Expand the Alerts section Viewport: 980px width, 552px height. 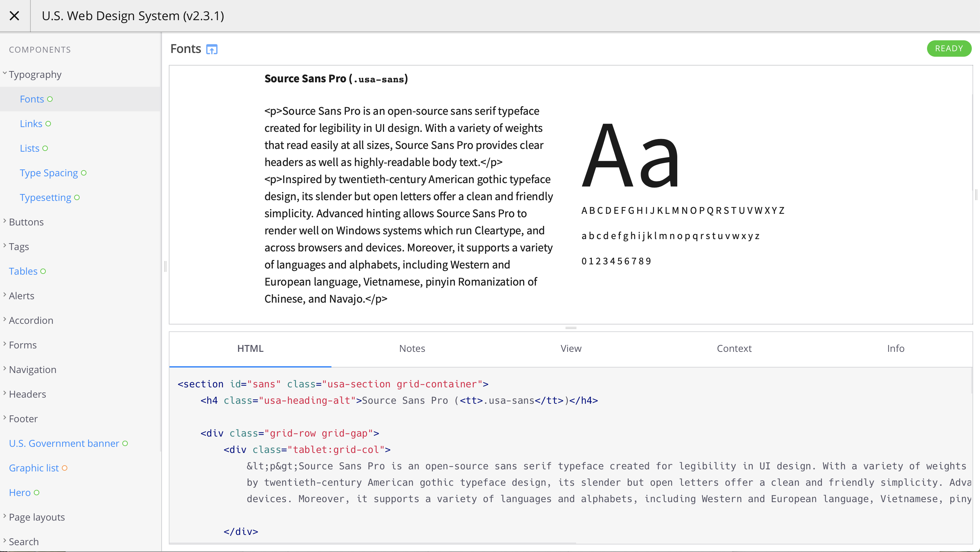coord(21,295)
